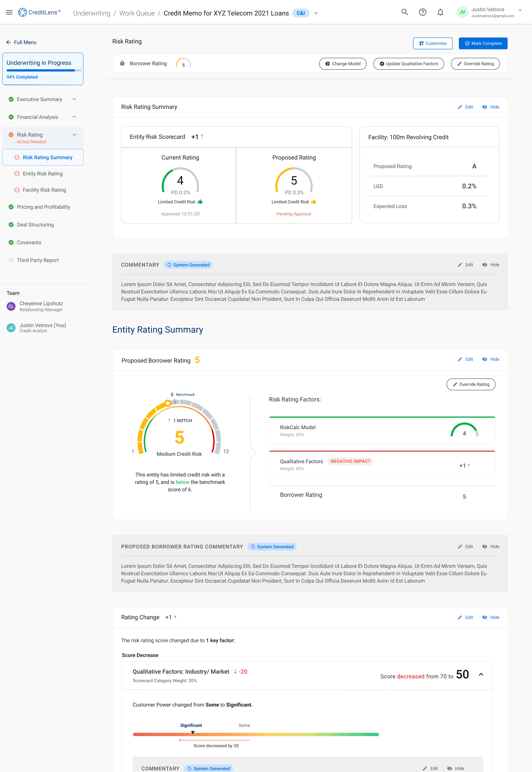Collapse the Qualitative Factors score panel
Screen dimensions: 532x772
click(481, 675)
